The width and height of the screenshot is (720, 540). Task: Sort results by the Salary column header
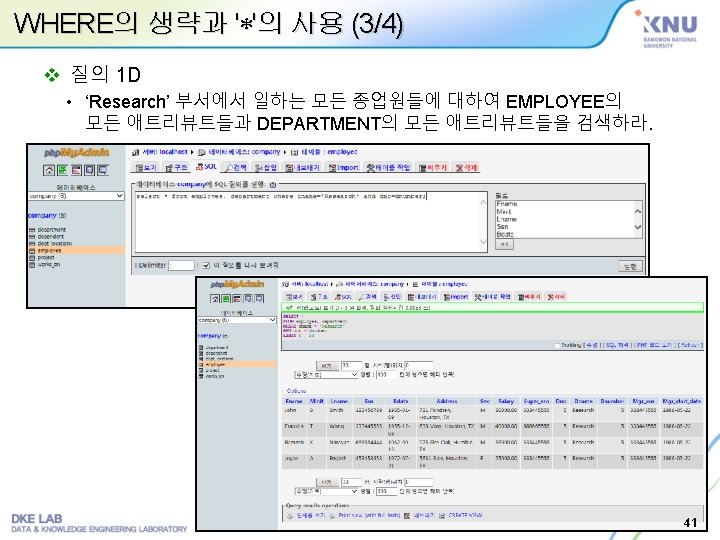506,401
